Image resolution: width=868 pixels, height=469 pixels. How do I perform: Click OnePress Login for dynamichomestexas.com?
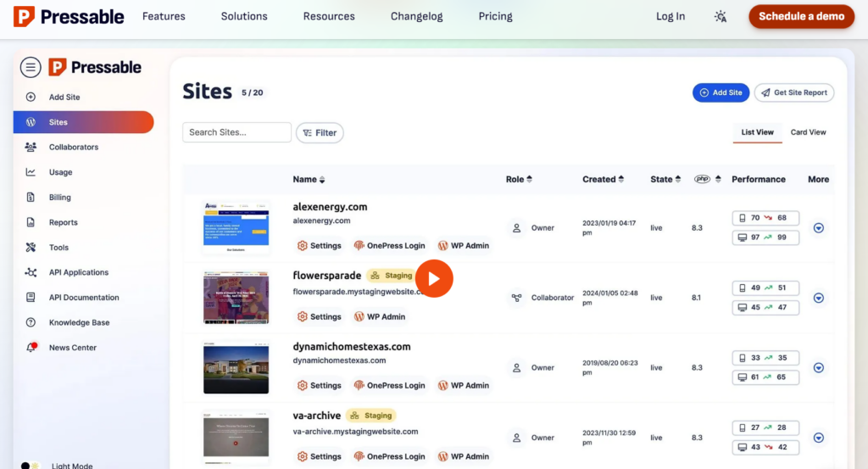pyautogui.click(x=390, y=385)
